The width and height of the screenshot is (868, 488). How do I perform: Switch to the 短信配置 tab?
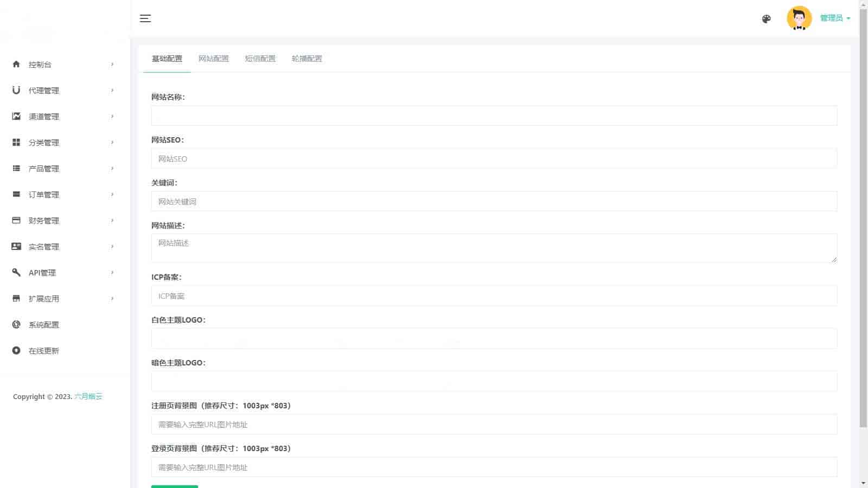[260, 59]
